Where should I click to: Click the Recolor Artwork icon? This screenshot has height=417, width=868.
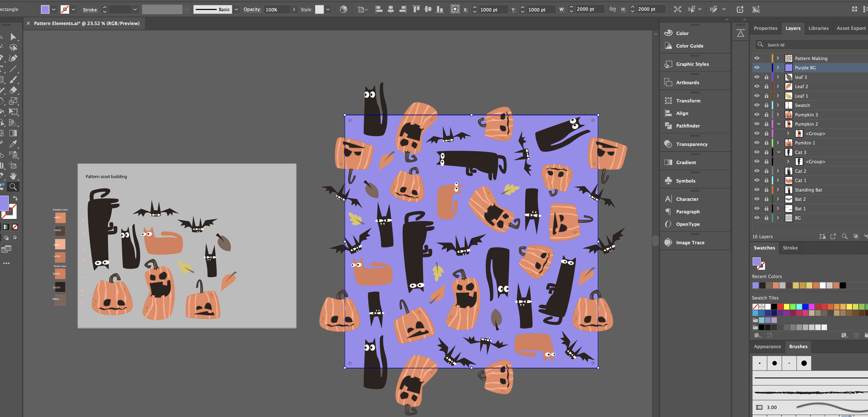[343, 9]
